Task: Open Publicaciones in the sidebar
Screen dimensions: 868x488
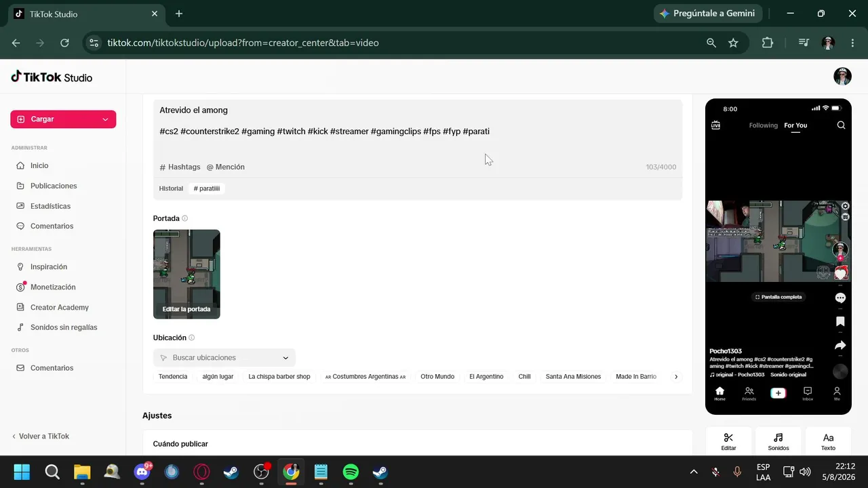Action: click(x=54, y=186)
